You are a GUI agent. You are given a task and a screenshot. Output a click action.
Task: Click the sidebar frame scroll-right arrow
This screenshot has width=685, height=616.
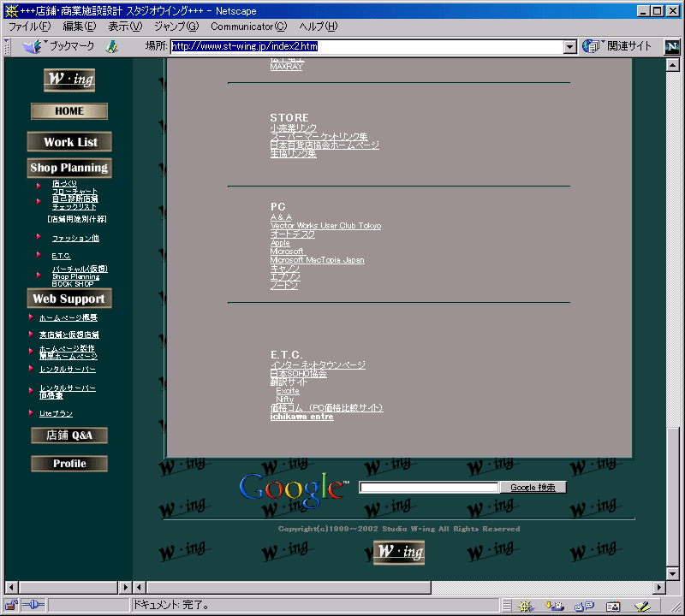click(125, 588)
